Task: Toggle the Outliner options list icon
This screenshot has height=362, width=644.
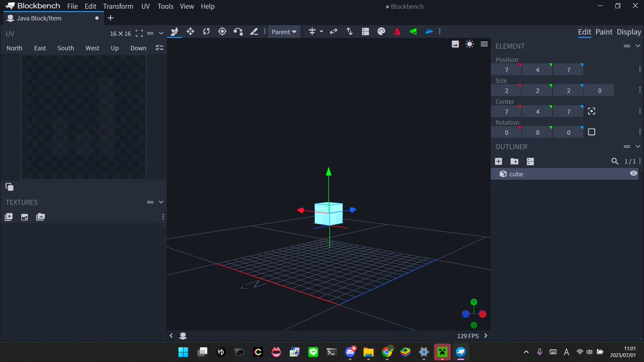Action: (x=530, y=161)
